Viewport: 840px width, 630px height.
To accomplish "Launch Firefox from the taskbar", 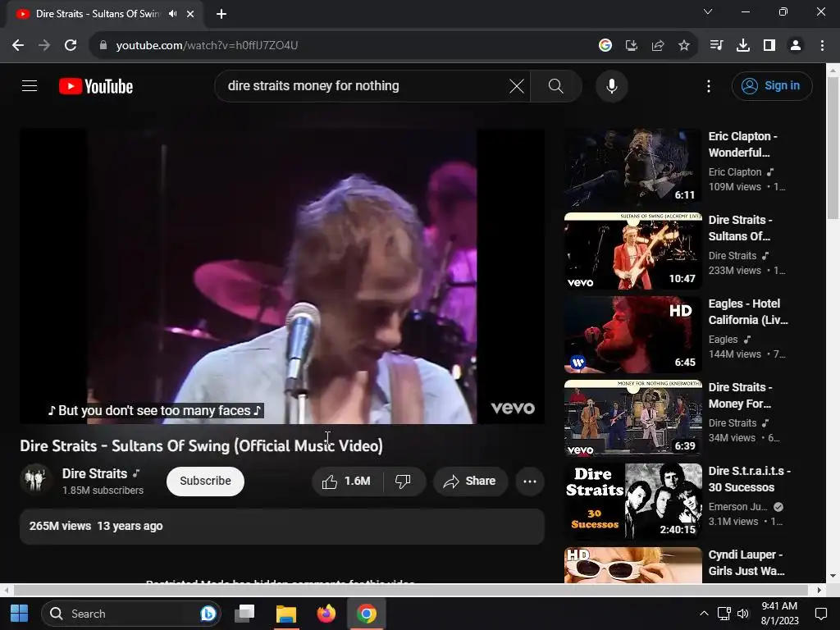I will [326, 614].
